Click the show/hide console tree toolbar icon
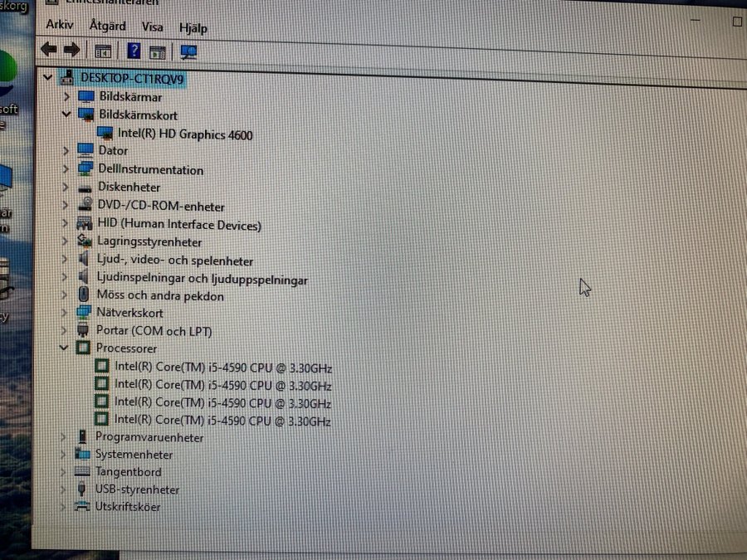The height and width of the screenshot is (560, 747). click(103, 51)
